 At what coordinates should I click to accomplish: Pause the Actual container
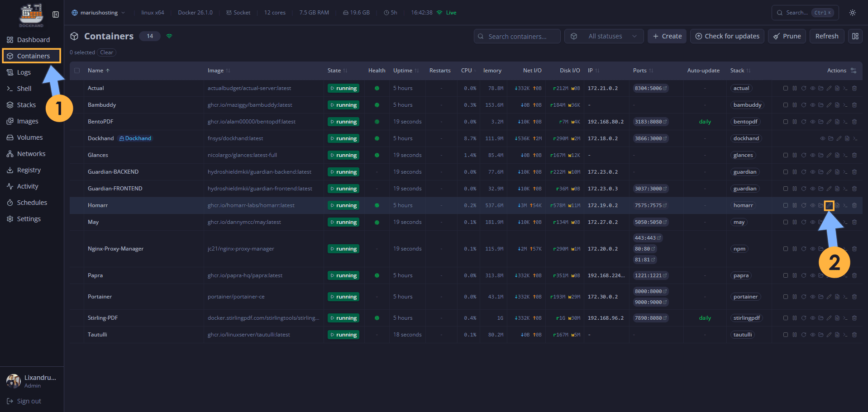795,88
